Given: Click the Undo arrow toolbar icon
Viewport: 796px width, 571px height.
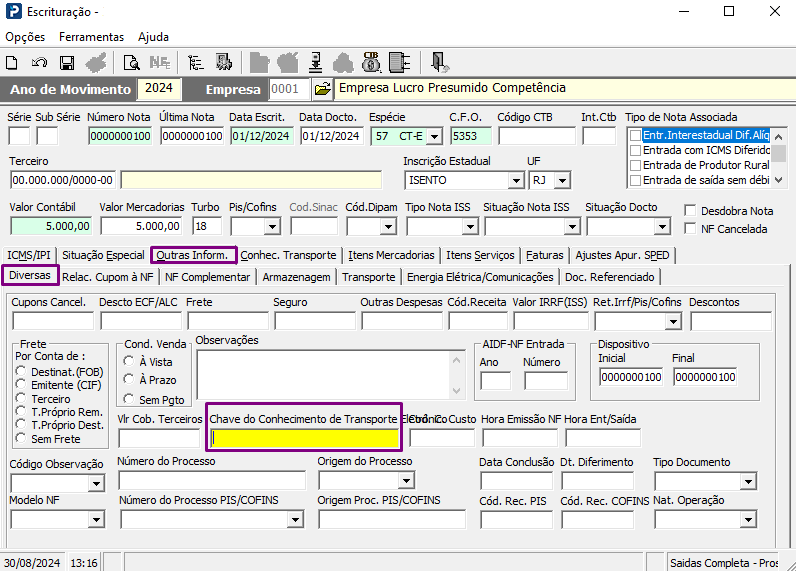Looking at the screenshot, I should 41,62.
